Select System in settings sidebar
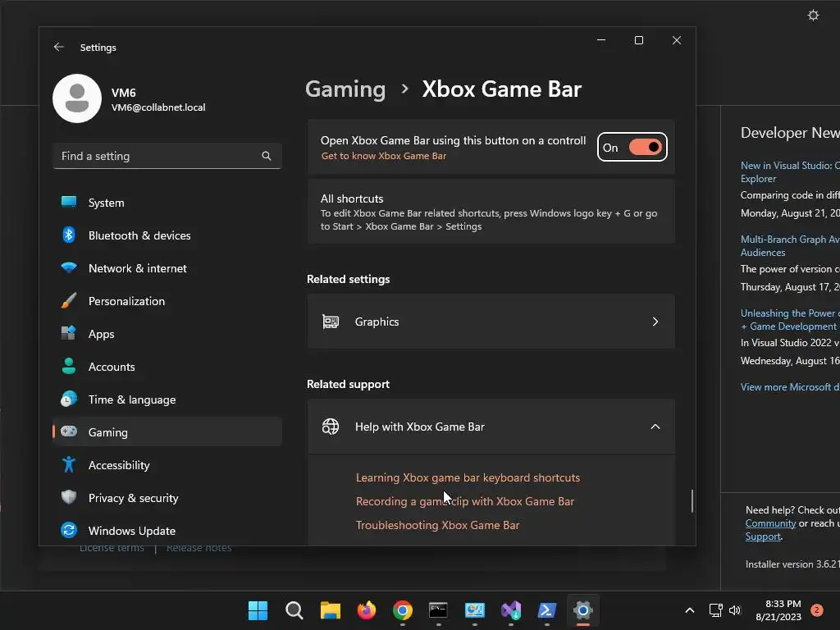Image resolution: width=840 pixels, height=630 pixels. pos(167,203)
